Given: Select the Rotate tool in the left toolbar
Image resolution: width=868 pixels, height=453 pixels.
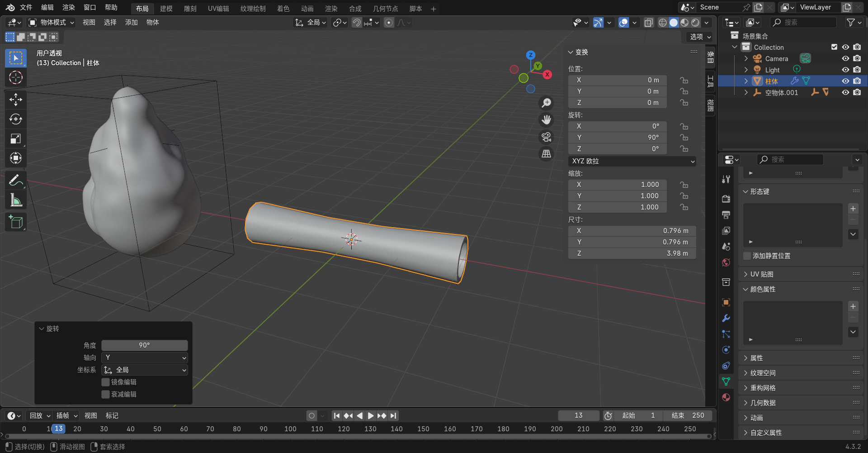Looking at the screenshot, I should coord(16,119).
